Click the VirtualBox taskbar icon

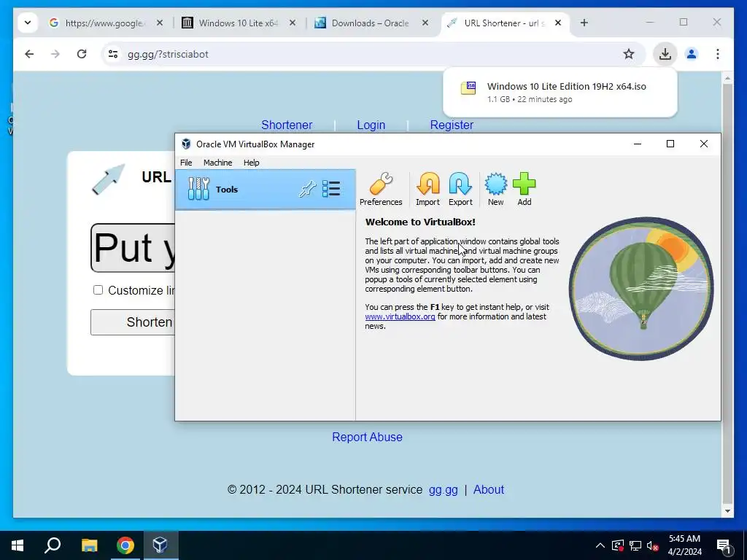coord(160,545)
